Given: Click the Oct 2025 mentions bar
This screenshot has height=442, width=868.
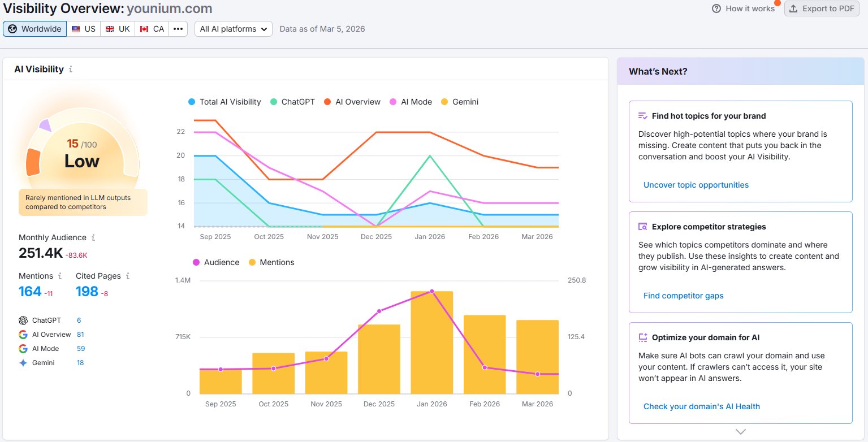Looking at the screenshot, I should tap(274, 373).
